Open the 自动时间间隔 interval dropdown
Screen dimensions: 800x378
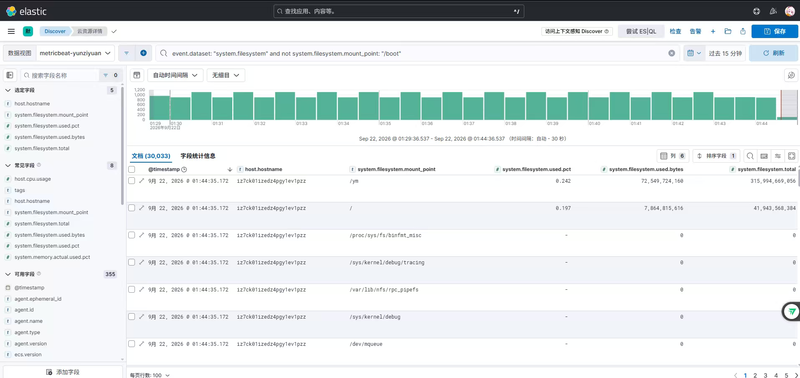175,75
